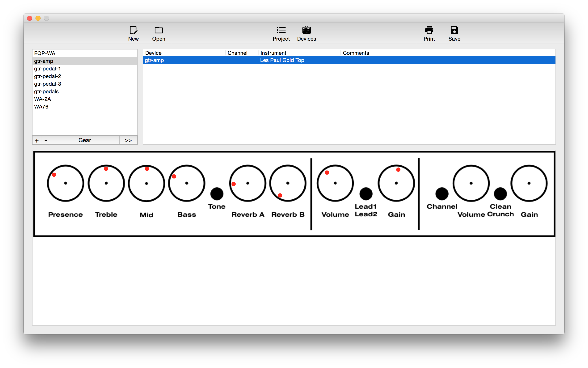This screenshot has height=368, width=588.
Task: Click the Channel cell of gtr-amp row
Action: pyautogui.click(x=242, y=60)
